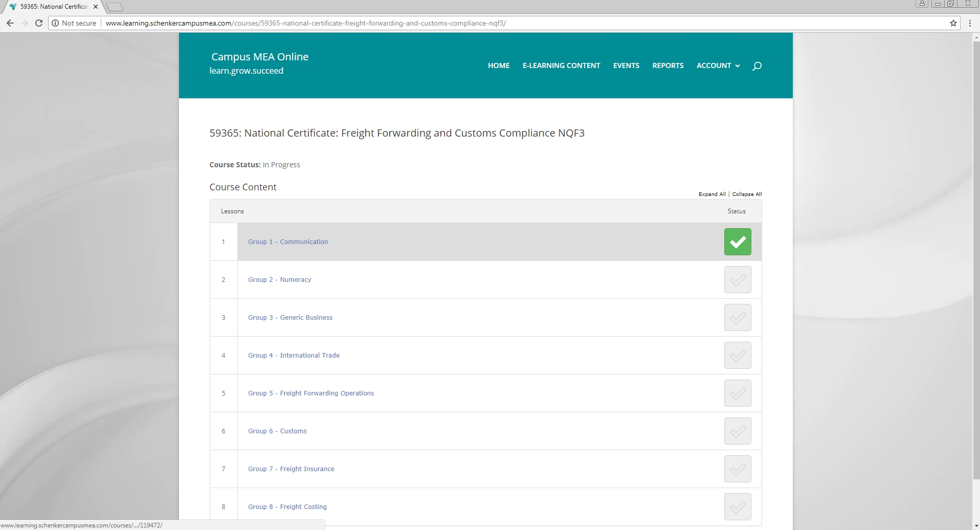
Task: Click the browser reload page icon
Action: pyautogui.click(x=39, y=23)
